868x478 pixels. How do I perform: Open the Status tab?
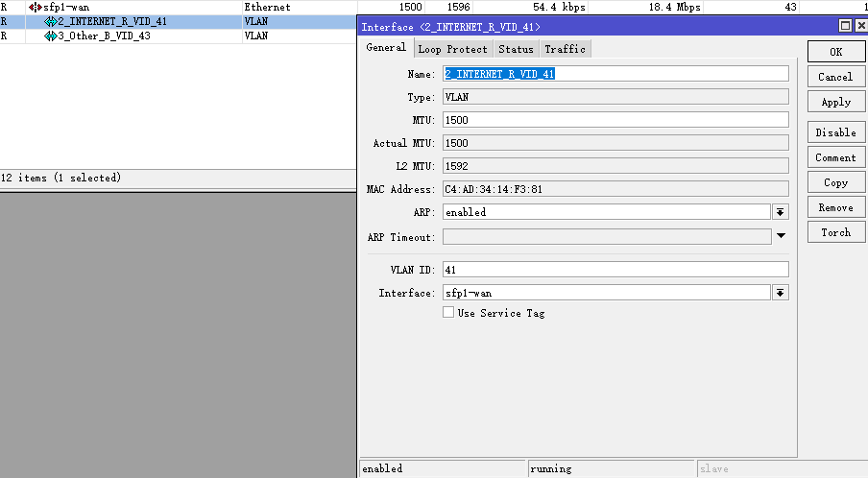coord(516,49)
